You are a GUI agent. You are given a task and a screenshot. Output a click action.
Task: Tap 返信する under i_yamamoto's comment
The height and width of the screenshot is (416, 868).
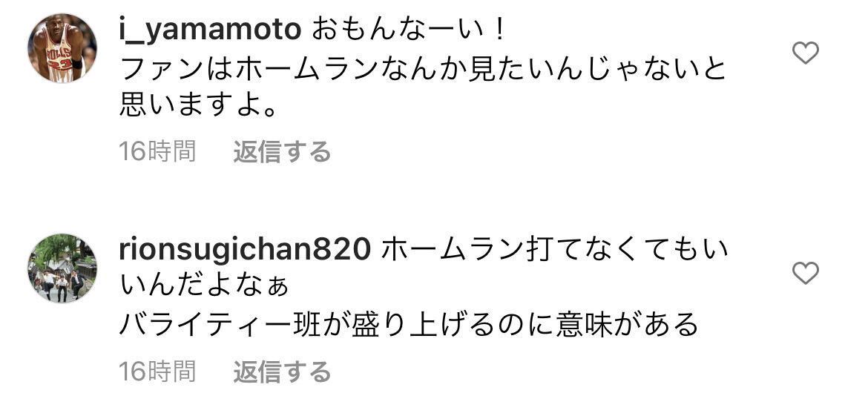[282, 151]
